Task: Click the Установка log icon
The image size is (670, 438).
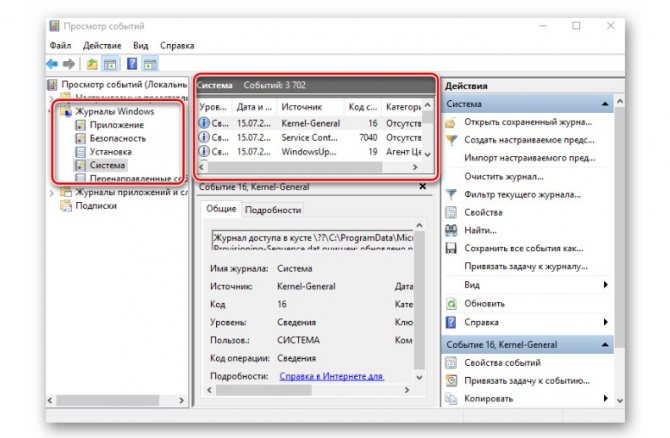Action: [x=80, y=152]
